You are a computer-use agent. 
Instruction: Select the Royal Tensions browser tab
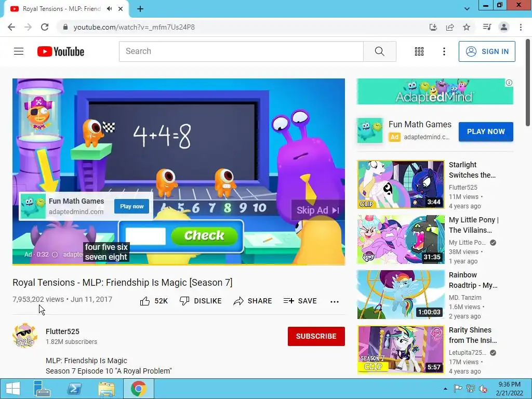point(66,9)
